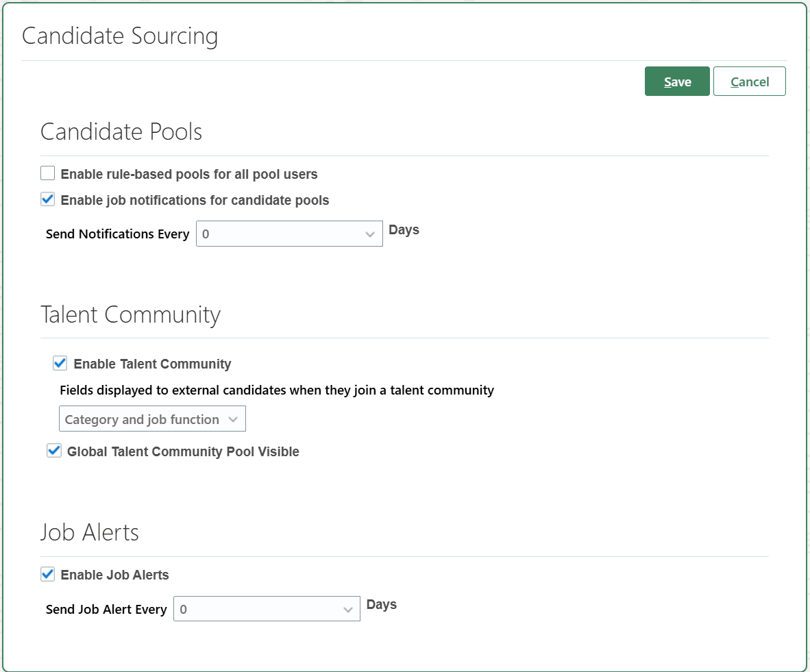The image size is (810, 672).
Task: Uncheck Enable Talent Community
Action: (x=60, y=363)
